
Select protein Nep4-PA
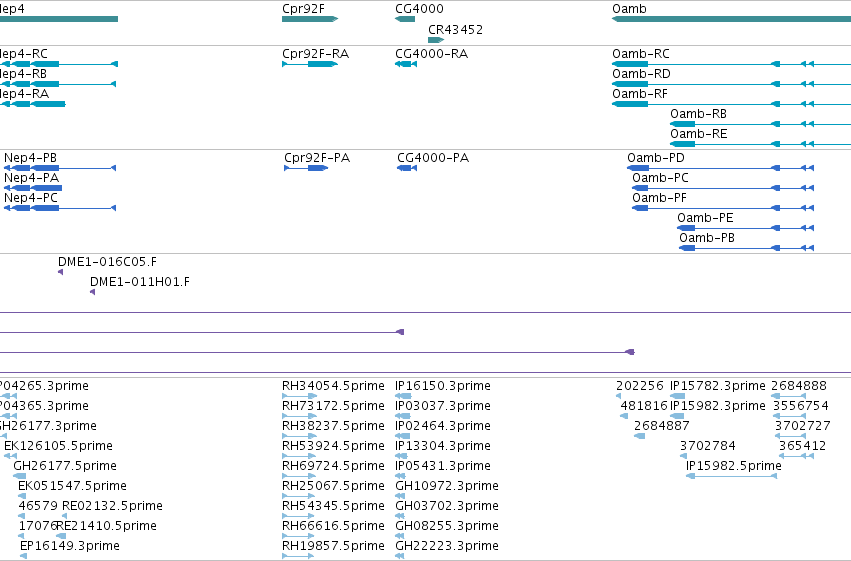pyautogui.click(x=33, y=188)
